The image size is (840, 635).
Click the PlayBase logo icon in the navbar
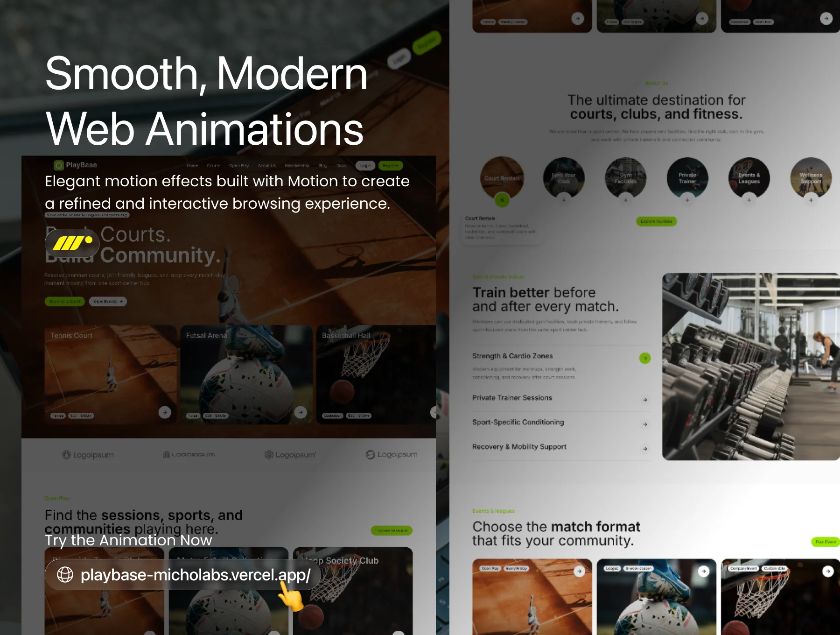coord(59,165)
